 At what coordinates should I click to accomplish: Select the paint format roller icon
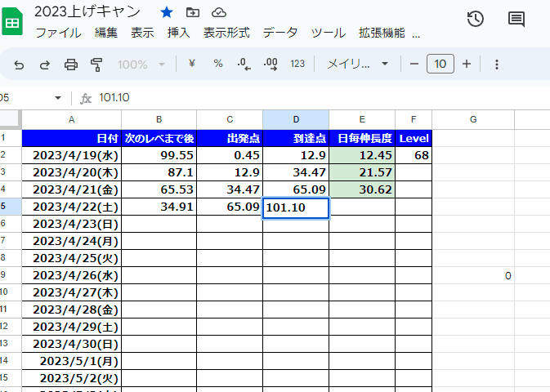coord(96,64)
